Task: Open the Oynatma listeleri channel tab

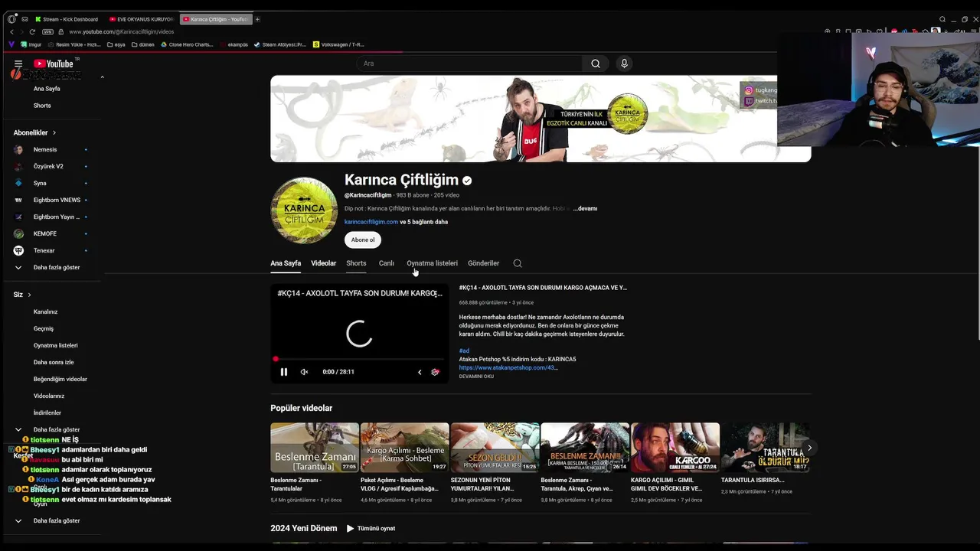Action: [432, 263]
